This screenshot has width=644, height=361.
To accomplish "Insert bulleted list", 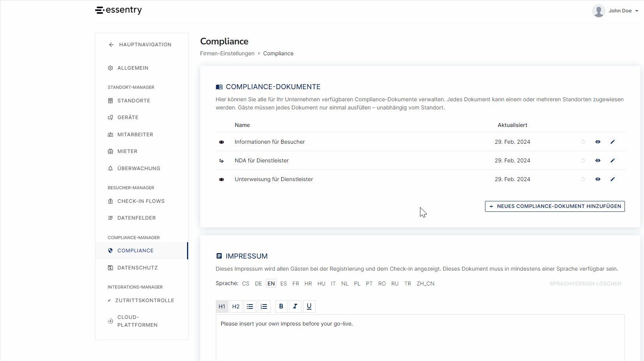I will tap(250, 307).
